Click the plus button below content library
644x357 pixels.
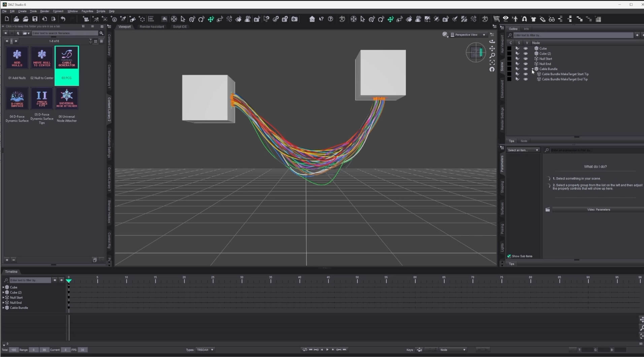(7, 260)
